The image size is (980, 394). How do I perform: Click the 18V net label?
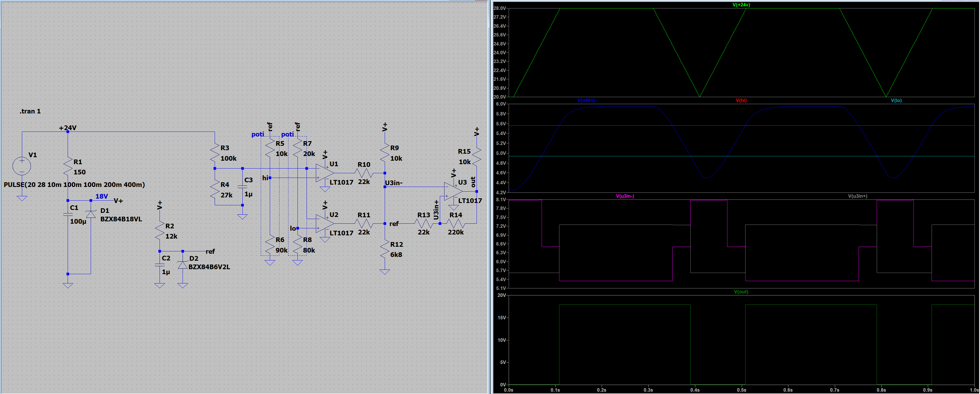(101, 196)
